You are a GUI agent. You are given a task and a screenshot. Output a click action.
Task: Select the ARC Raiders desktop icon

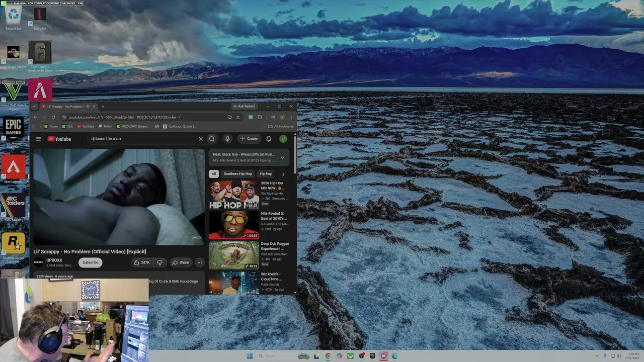click(13, 208)
